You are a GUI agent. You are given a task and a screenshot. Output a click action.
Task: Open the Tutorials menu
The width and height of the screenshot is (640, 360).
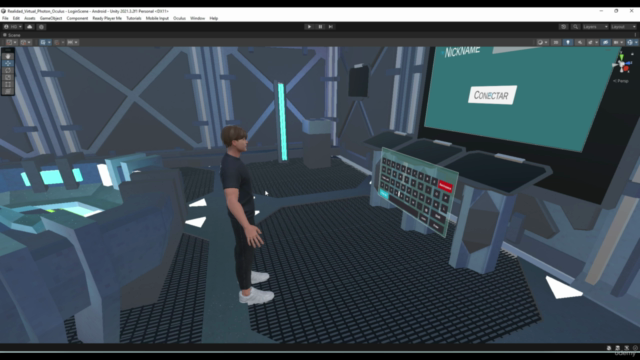click(x=133, y=18)
